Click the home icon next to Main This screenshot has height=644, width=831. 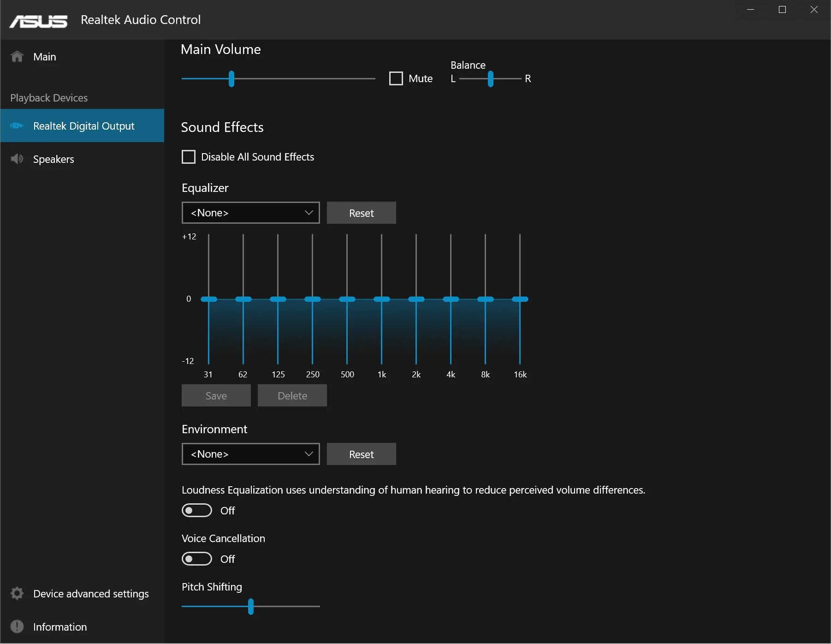(17, 57)
